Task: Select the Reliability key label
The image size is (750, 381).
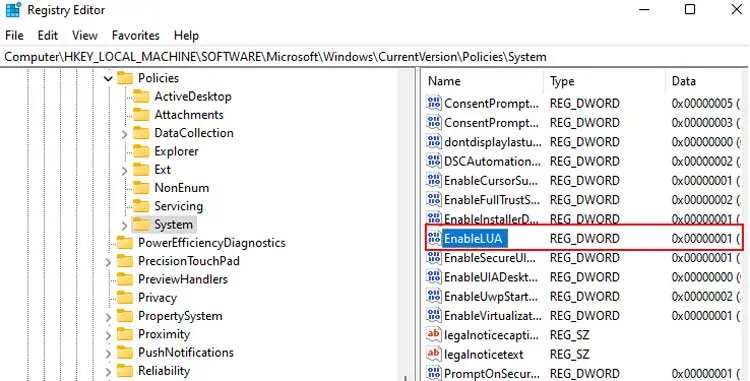Action: click(164, 370)
